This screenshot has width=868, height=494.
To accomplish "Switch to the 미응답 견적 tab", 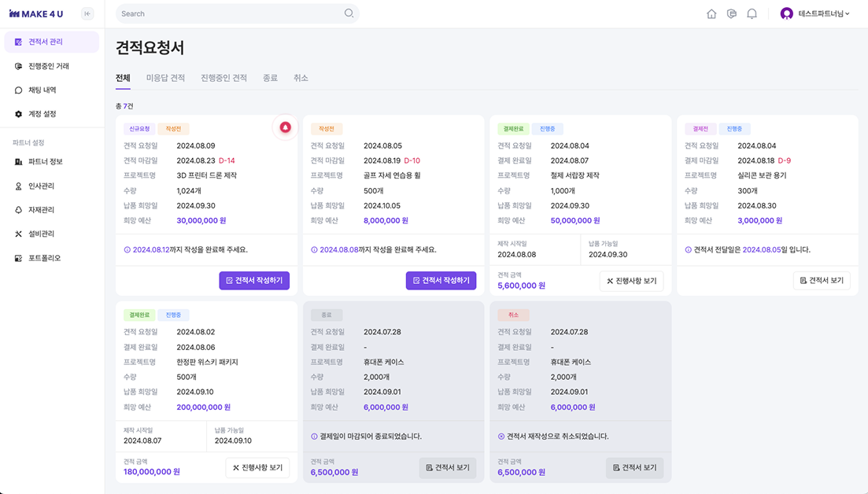I will tap(165, 78).
